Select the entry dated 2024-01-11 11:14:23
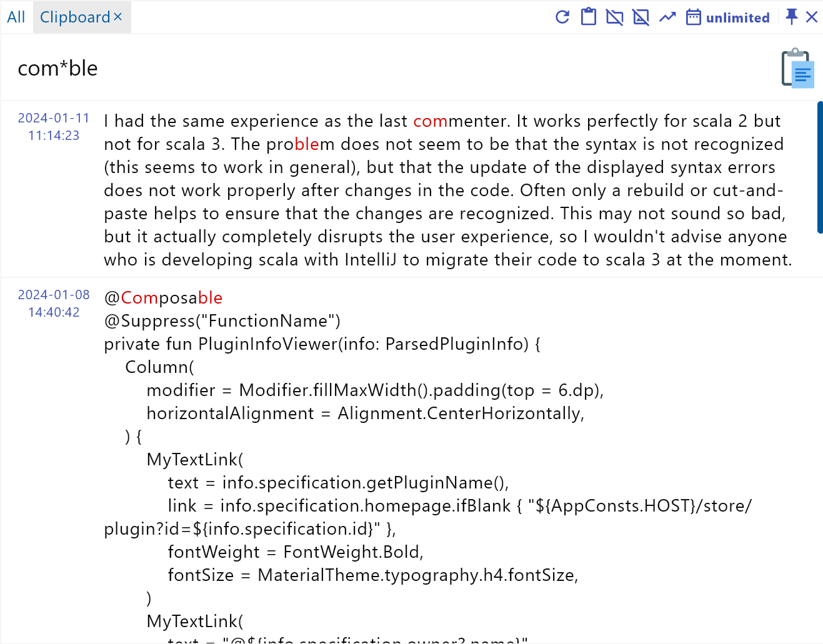This screenshot has width=823, height=644. (x=54, y=127)
